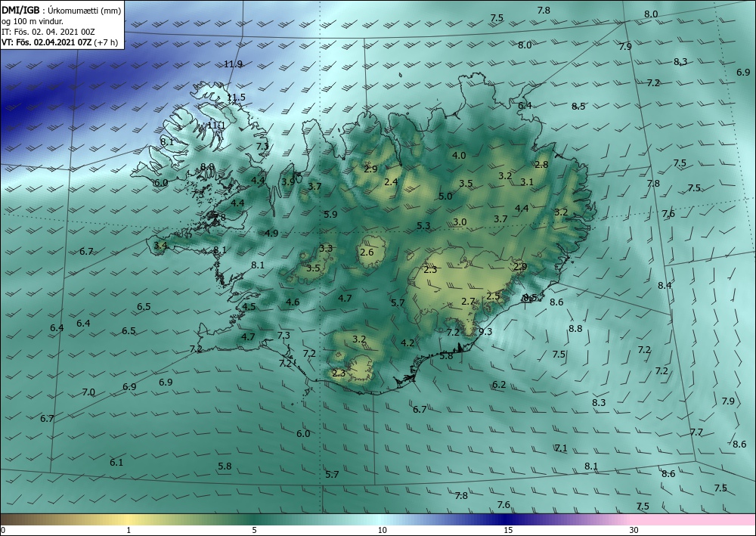
Task: Click the map value '6.2'
Action: coord(499,385)
